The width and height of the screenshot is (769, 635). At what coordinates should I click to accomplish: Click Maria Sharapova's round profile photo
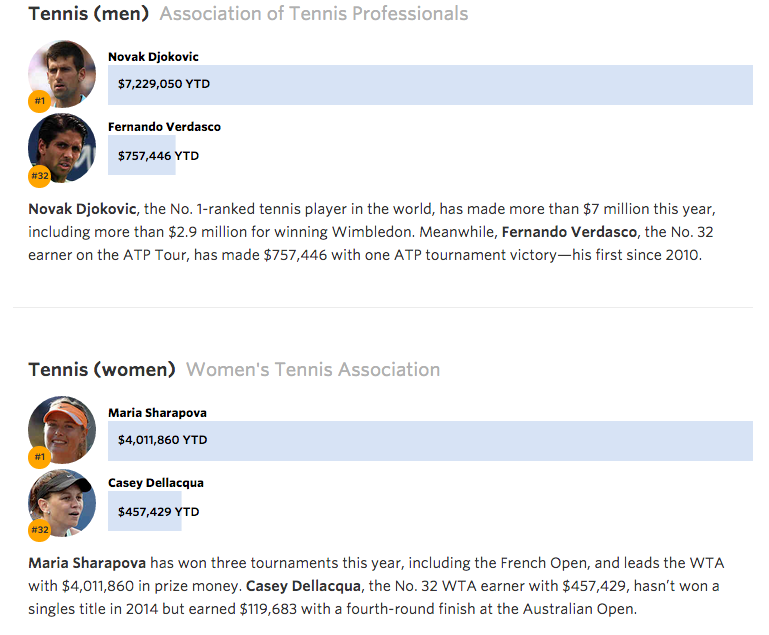click(x=63, y=429)
